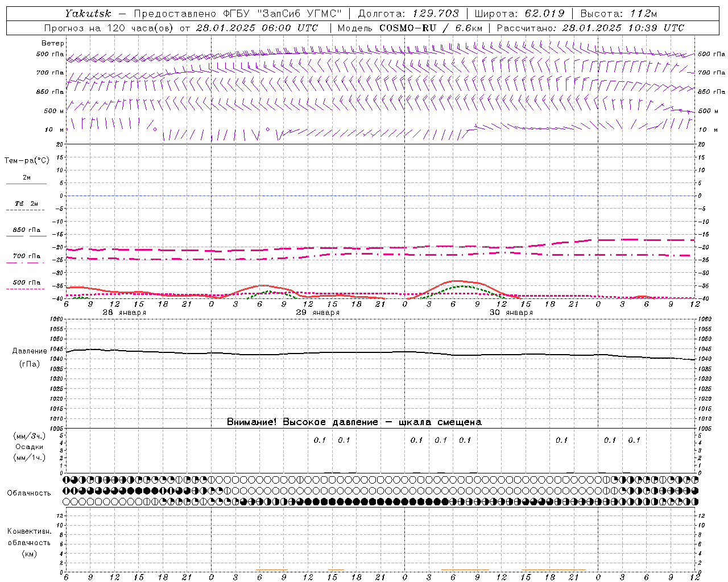Click the Модель COSMO-RU / 6.6км label
This screenshot has height=582, width=728.
pyautogui.click(x=409, y=28)
